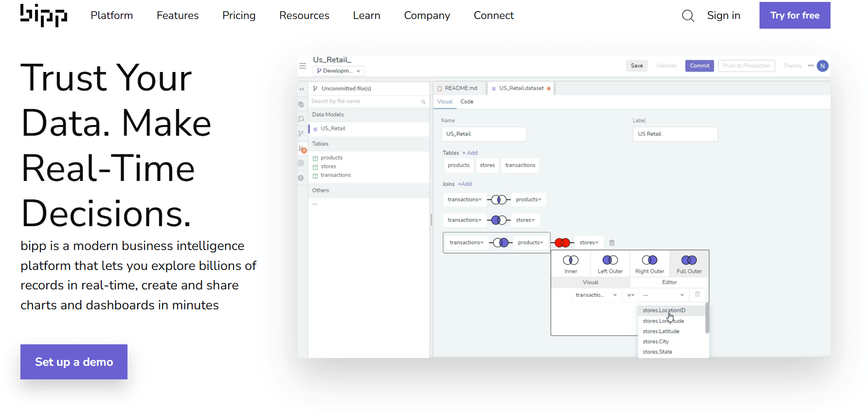Click the Name field US_Retail
This screenshot has width=868, height=411.
(484, 134)
